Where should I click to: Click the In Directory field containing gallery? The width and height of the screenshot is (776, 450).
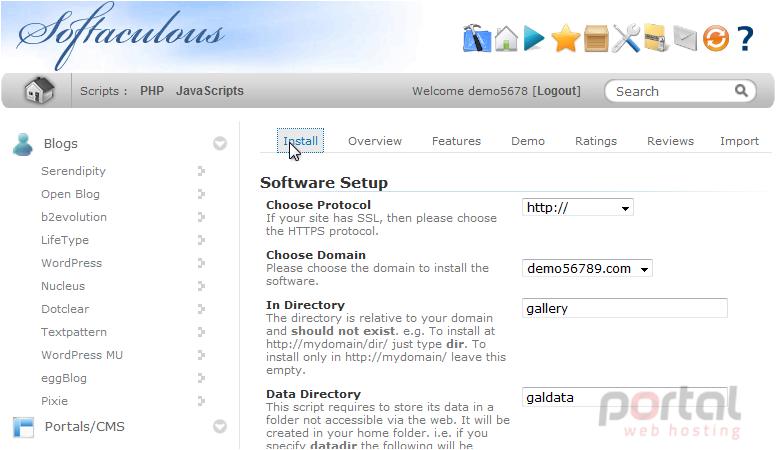(x=625, y=308)
